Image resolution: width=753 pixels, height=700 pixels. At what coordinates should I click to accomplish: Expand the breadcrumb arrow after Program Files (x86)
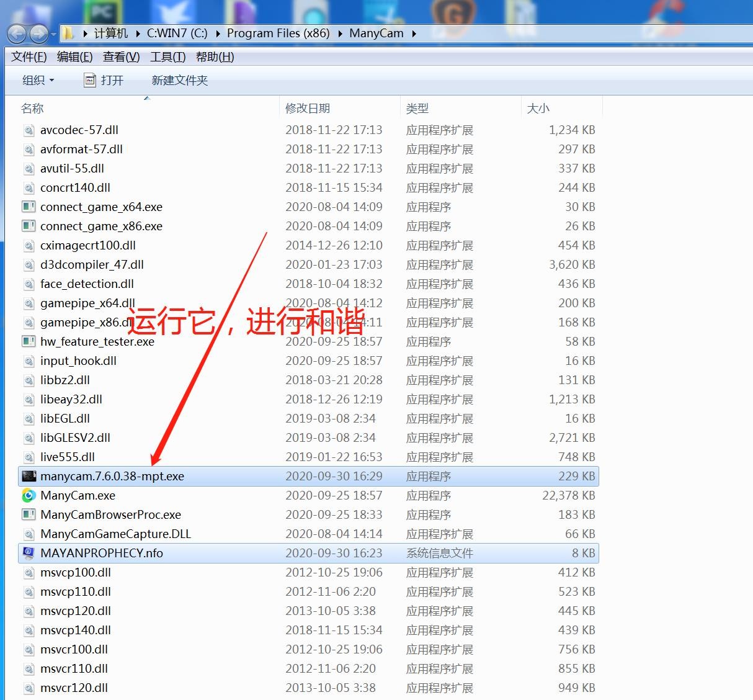(x=340, y=34)
